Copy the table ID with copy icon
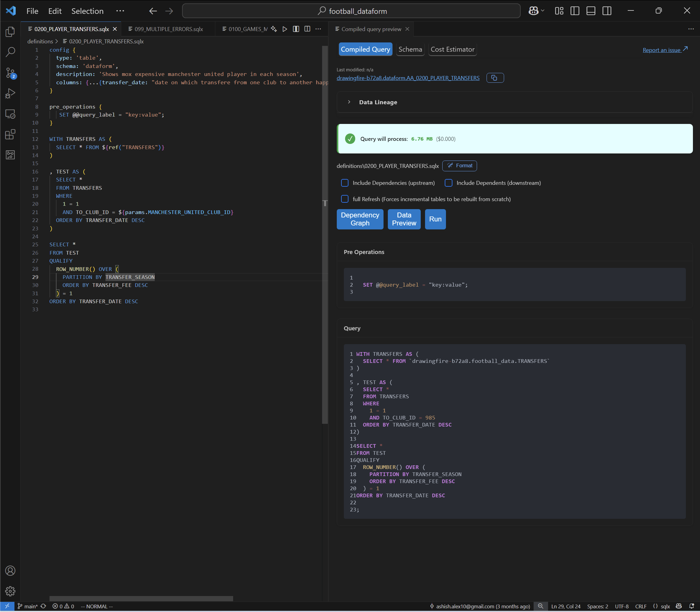The width and height of the screenshot is (700, 612). click(x=495, y=78)
